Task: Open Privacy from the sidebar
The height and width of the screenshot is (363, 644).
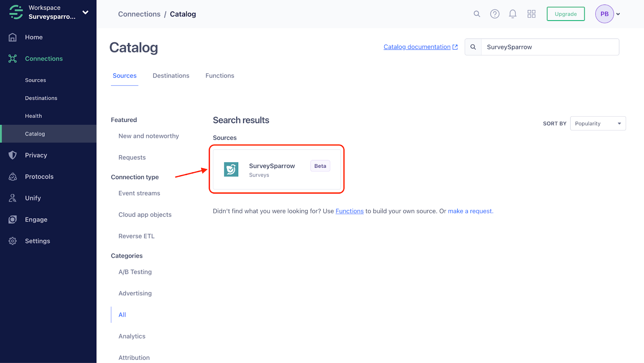Action: tap(36, 155)
